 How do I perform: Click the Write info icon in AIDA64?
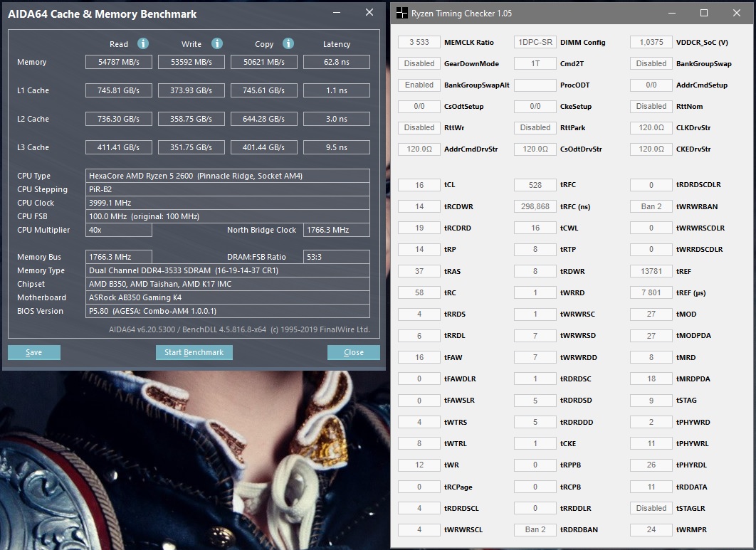coord(217,43)
